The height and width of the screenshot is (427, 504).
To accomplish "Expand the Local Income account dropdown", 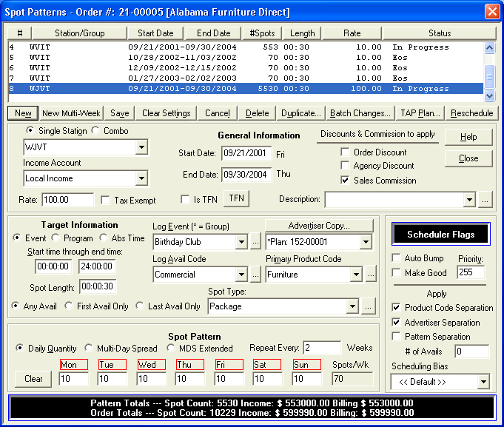I will coord(141,178).
